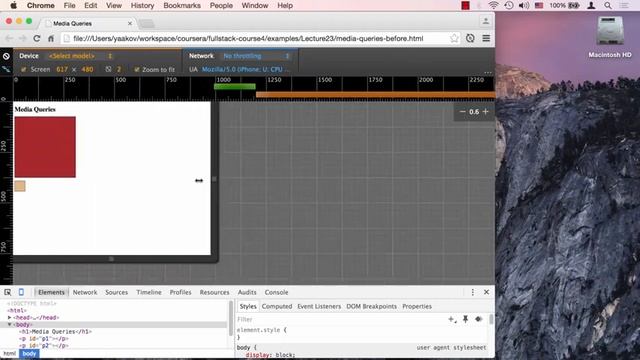Expand the head element node
The image size is (640, 360).
(x=9, y=318)
